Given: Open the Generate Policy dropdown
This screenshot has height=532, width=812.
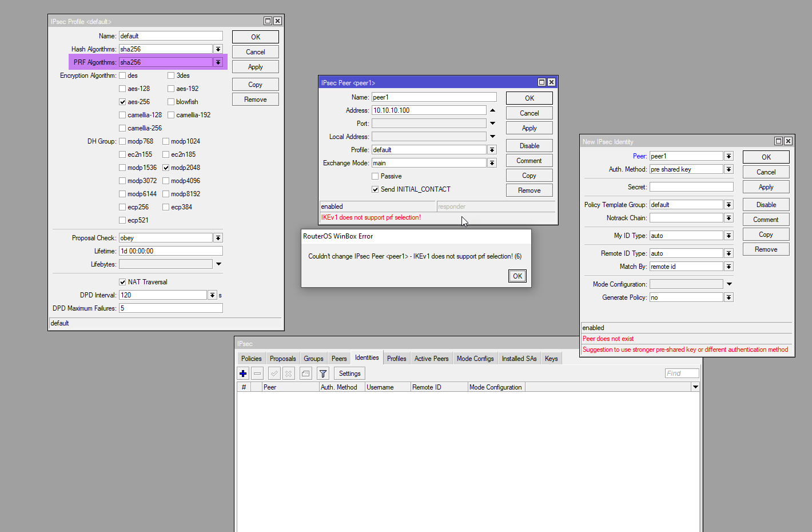Looking at the screenshot, I should (x=729, y=297).
